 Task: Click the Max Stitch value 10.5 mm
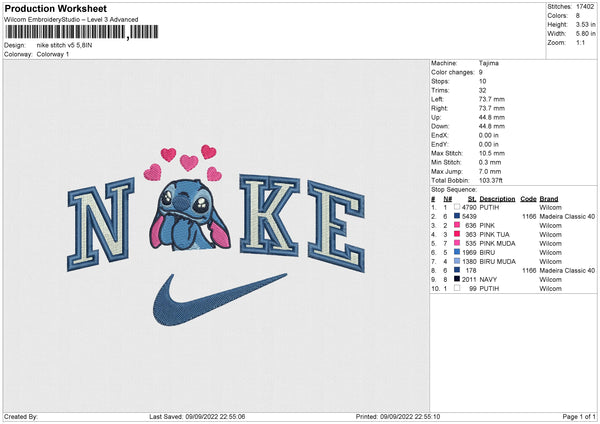tap(492, 153)
